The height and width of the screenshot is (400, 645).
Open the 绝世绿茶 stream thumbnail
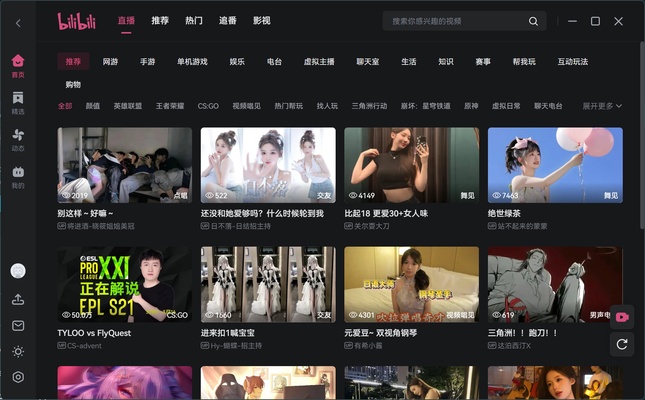click(x=555, y=165)
